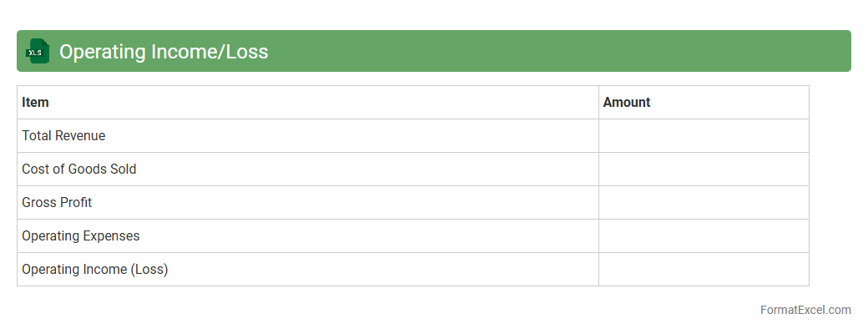This screenshot has width=868, height=334.
Task: Select the Item column header
Action: coord(36,102)
